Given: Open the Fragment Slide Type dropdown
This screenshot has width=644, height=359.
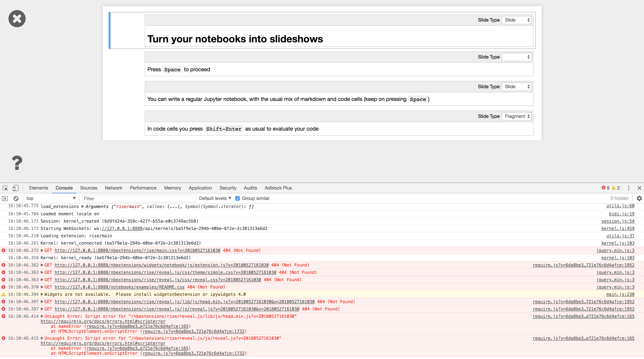Looking at the screenshot, I should [x=517, y=116].
